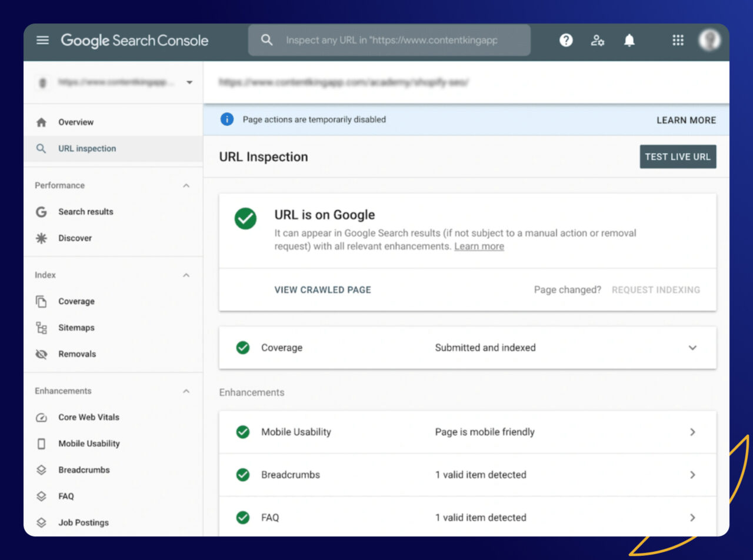This screenshot has width=753, height=560.
Task: Open the help question mark icon
Action: coord(566,40)
